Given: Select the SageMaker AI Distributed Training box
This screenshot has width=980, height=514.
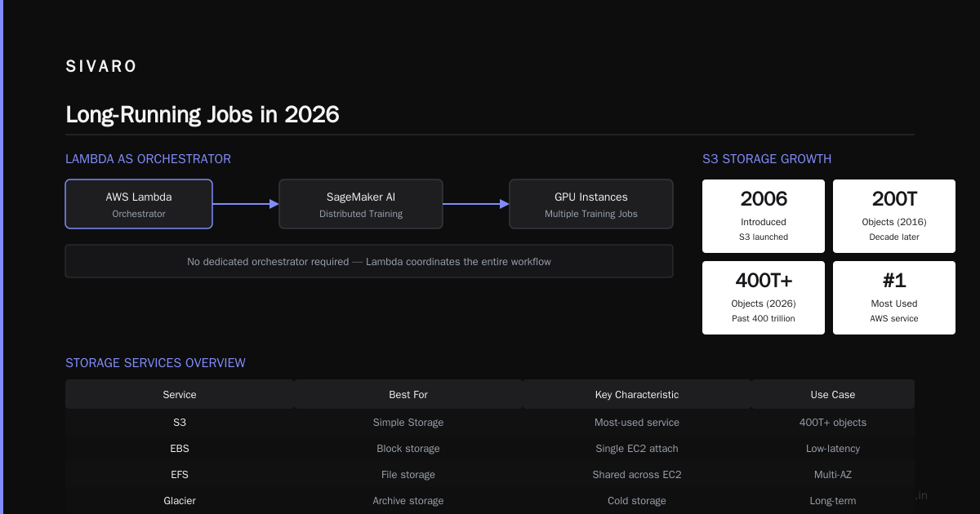Looking at the screenshot, I should tap(361, 204).
